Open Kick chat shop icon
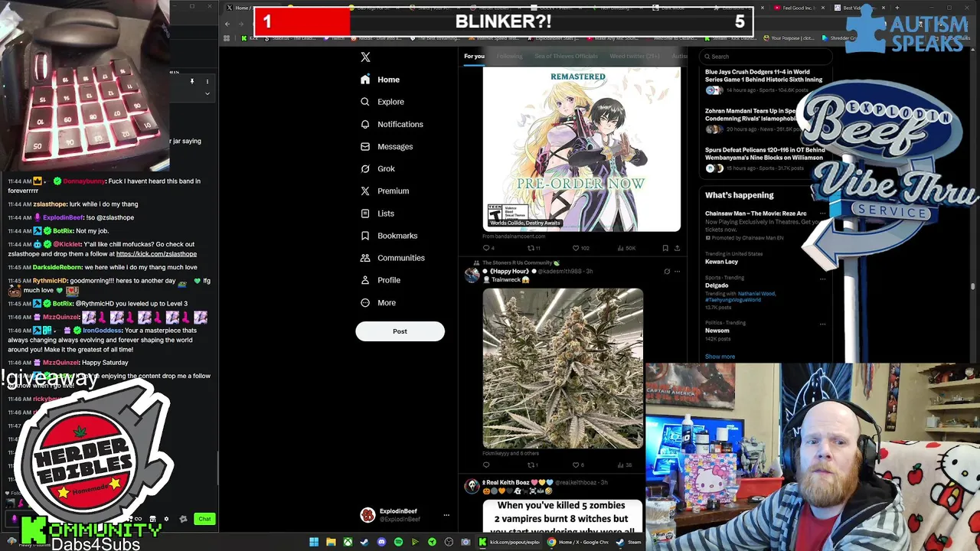 (152, 519)
